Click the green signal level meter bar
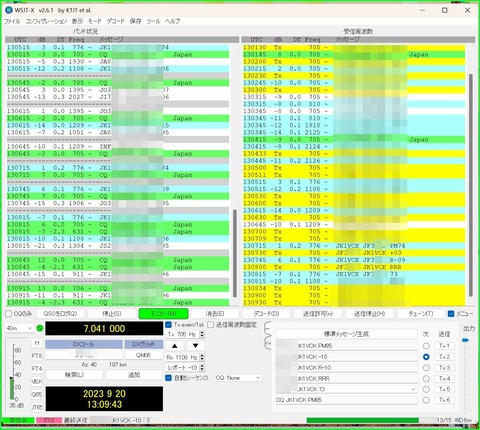 [x=12, y=388]
